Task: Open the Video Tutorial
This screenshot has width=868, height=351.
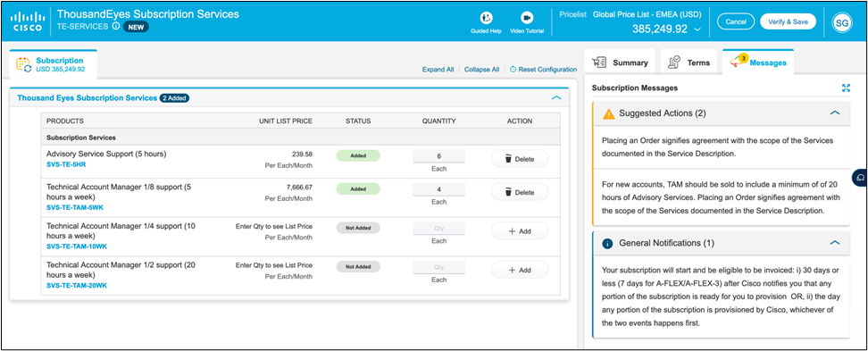Action: (527, 22)
